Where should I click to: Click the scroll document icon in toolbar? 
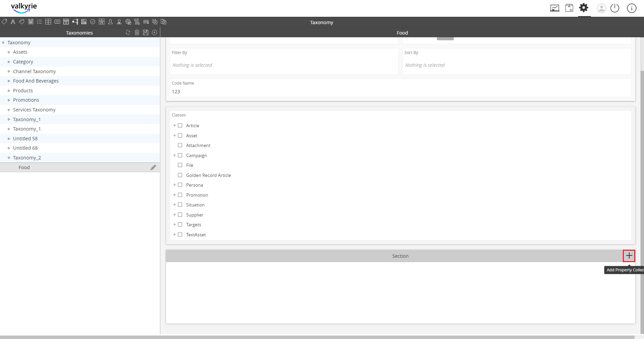point(137,22)
